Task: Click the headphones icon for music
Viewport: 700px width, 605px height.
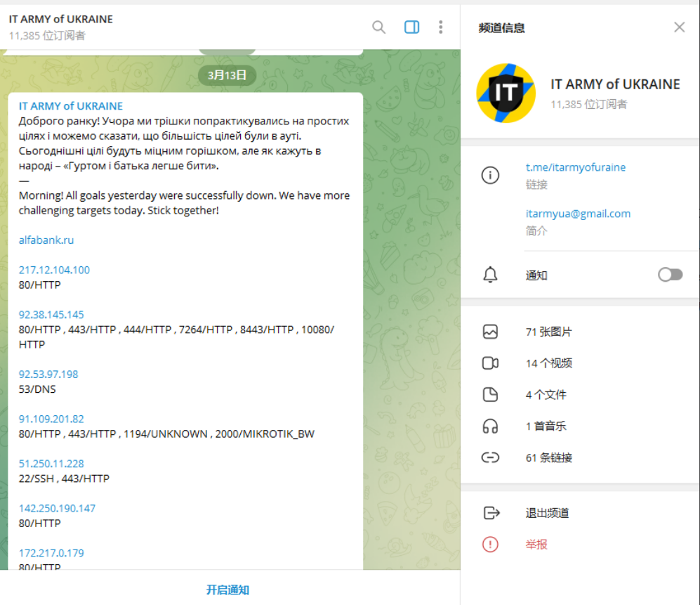Action: pos(490,426)
